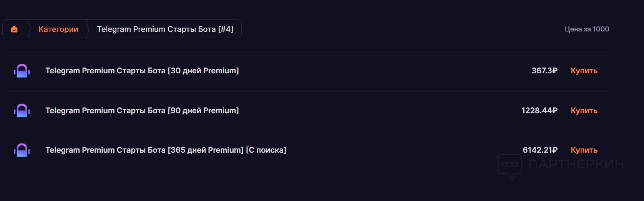Click the chevron separator after the home icon
This screenshot has width=644, height=201.
point(29,29)
